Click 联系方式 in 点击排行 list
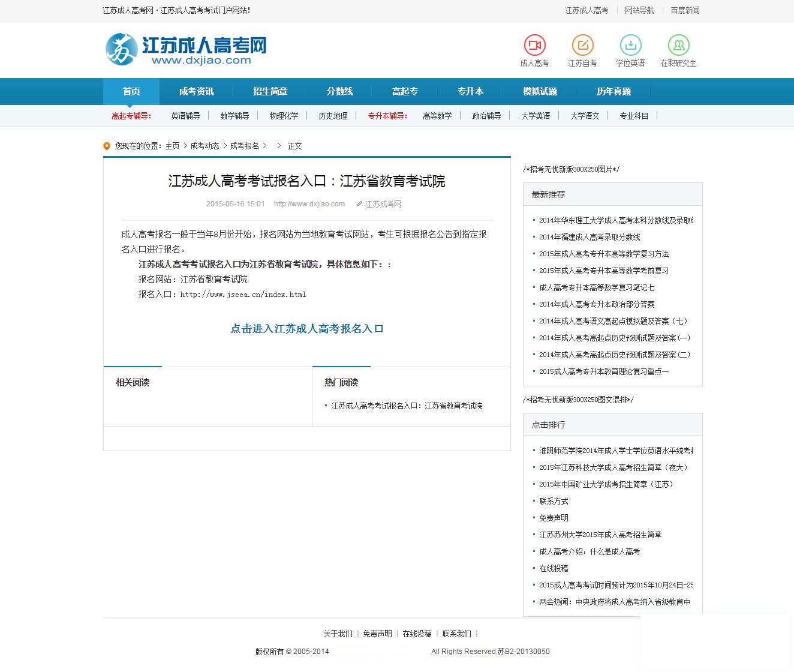 click(x=554, y=501)
